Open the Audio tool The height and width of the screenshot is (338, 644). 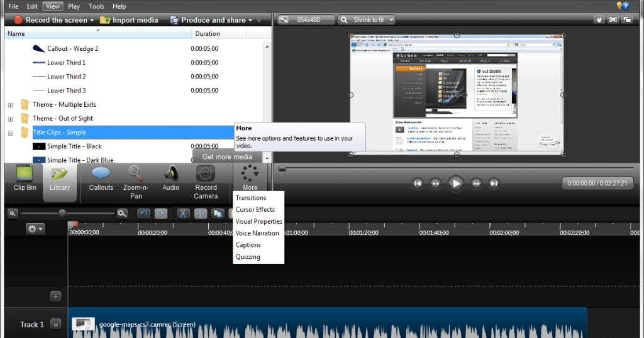click(x=170, y=179)
